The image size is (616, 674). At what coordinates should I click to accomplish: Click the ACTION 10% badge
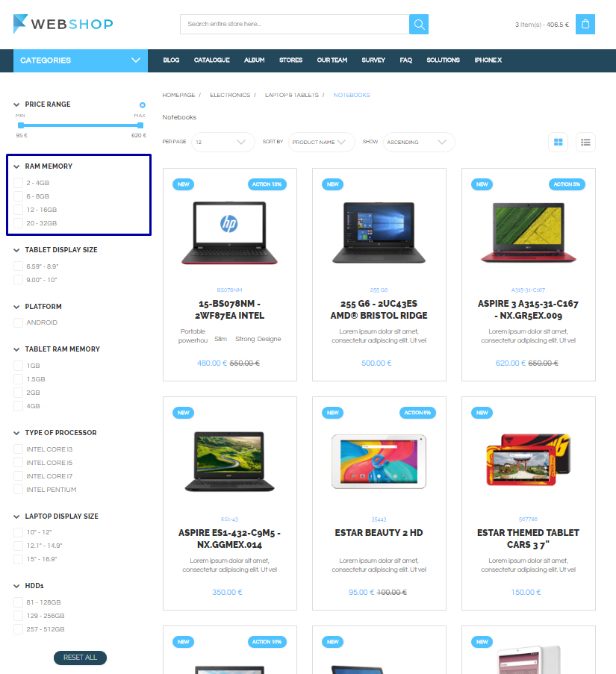(267, 642)
